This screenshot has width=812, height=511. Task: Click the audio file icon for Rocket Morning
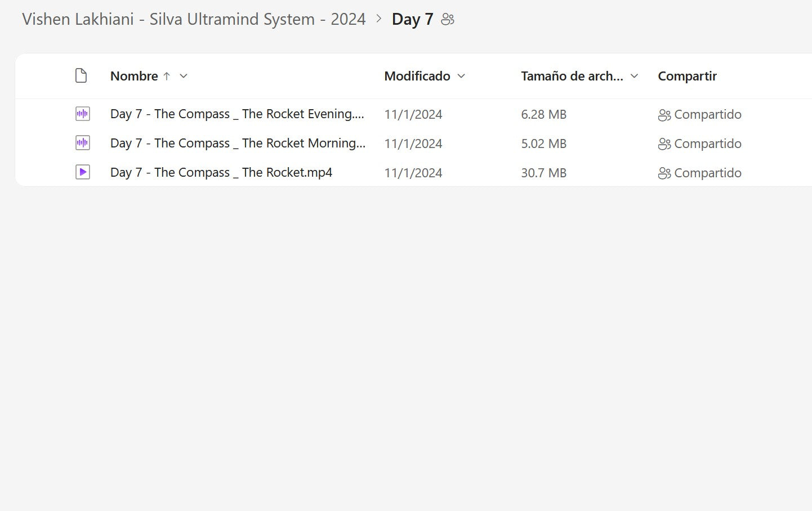(x=82, y=143)
